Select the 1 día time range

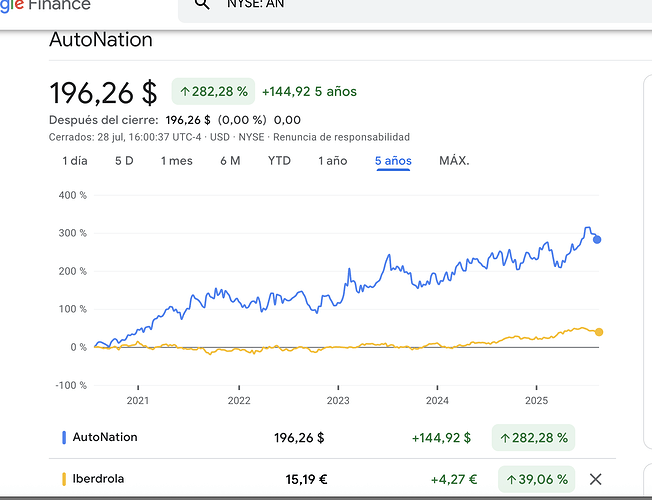tap(75, 161)
